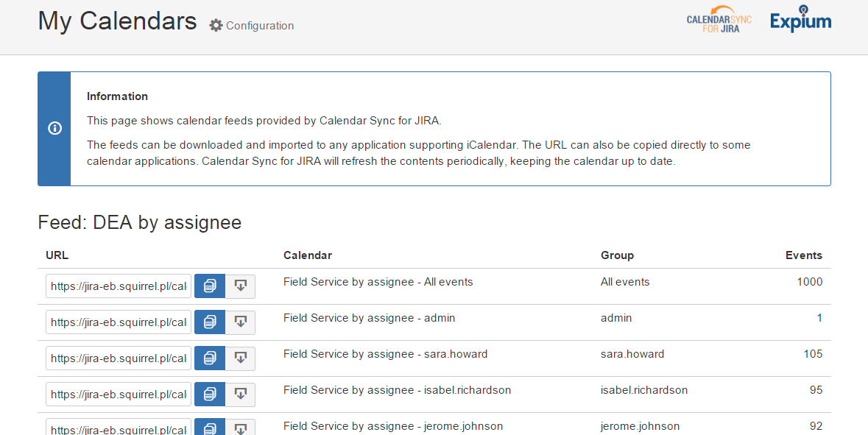868x435 pixels.
Task: Select the isabel.richardson URL field
Action: point(119,395)
